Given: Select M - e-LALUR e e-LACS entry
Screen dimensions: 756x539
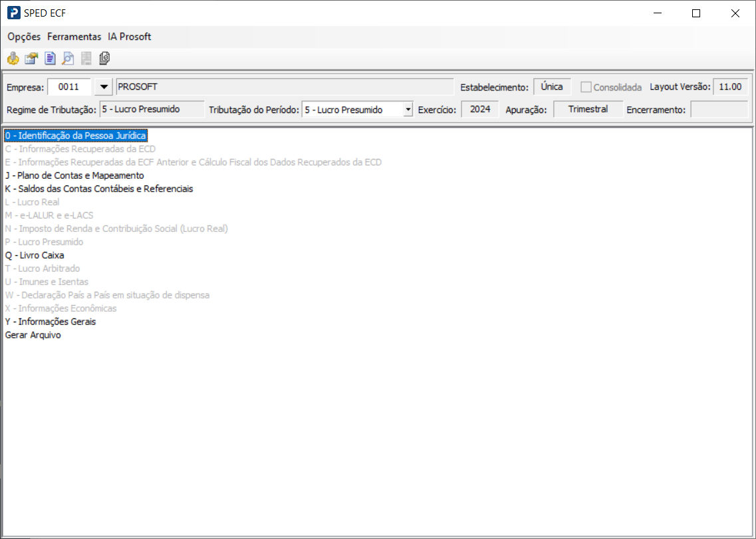Looking at the screenshot, I should pos(49,215).
